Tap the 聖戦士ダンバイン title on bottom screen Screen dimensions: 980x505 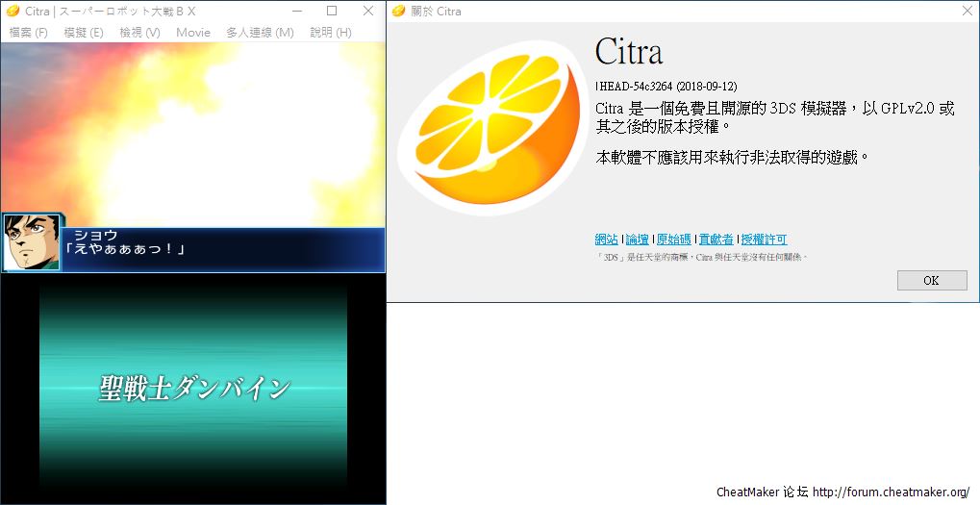193,389
